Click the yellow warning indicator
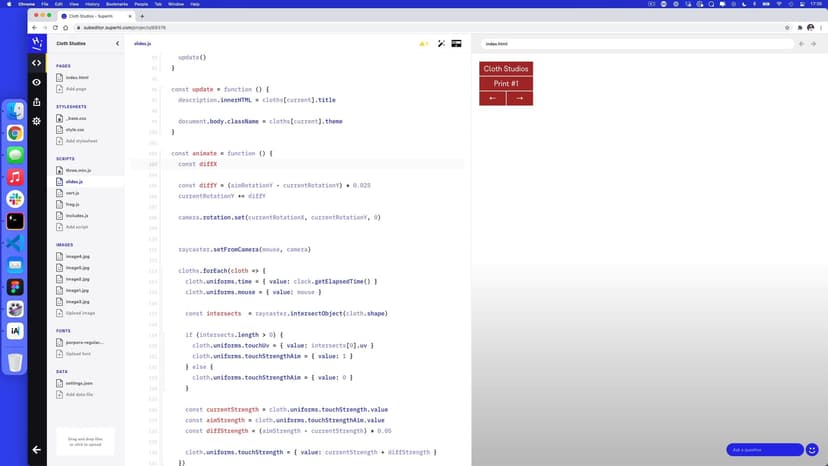The height and width of the screenshot is (466, 828). (x=424, y=44)
